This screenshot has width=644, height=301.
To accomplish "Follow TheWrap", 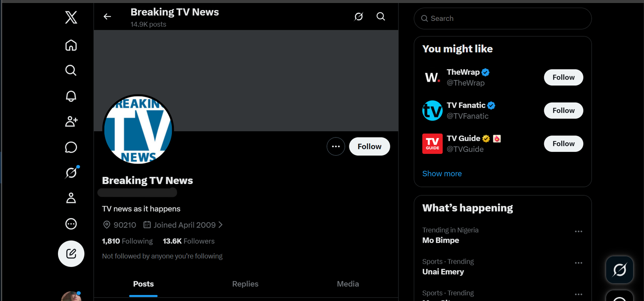I will (563, 77).
